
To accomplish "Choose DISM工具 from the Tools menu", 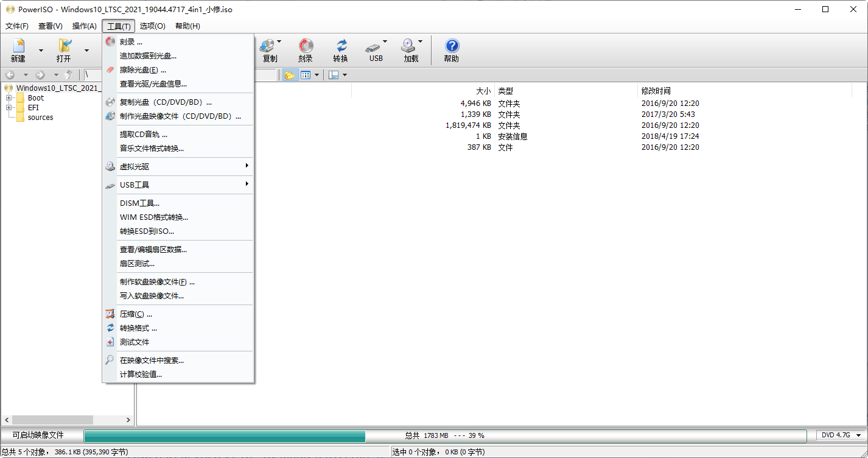I will coord(139,203).
